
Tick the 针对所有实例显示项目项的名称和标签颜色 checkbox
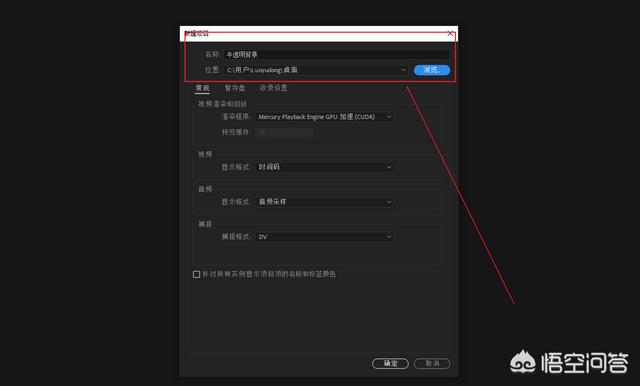pyautogui.click(x=196, y=274)
